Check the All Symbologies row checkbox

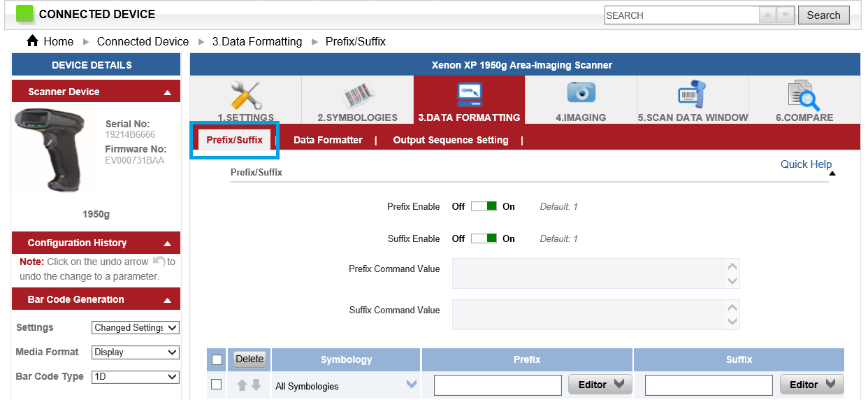pyautogui.click(x=217, y=385)
